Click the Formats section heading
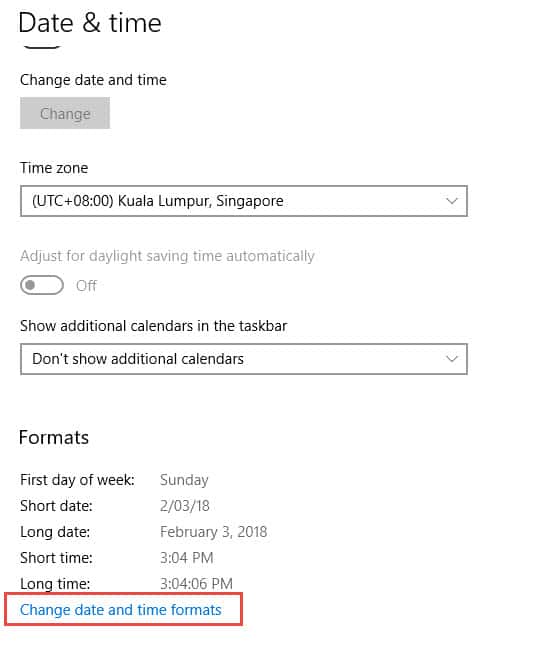The height and width of the screenshot is (655, 555). pyautogui.click(x=54, y=437)
